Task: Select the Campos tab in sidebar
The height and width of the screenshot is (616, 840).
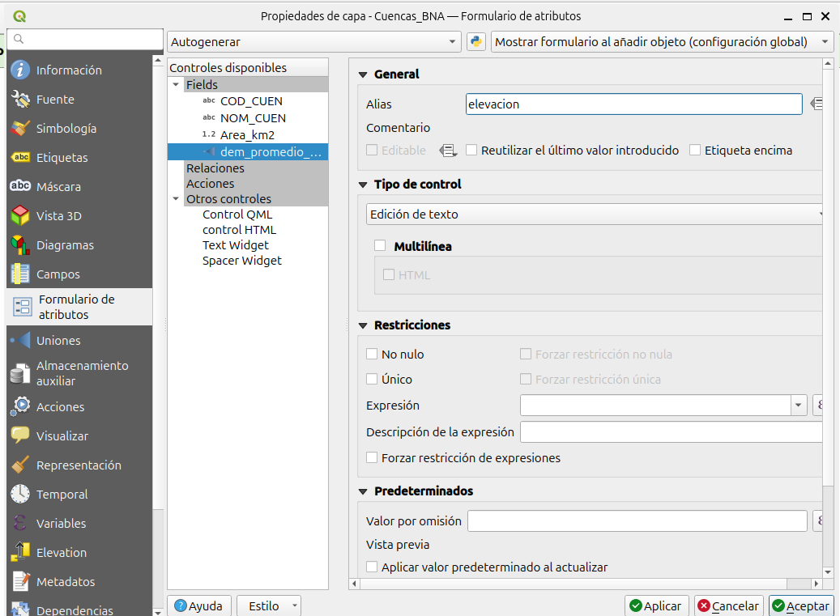Action: point(58,274)
